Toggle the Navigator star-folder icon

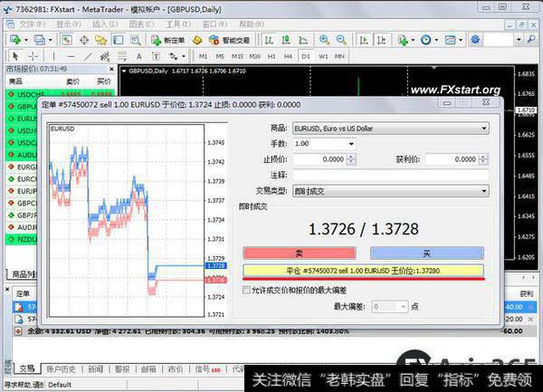(100, 40)
